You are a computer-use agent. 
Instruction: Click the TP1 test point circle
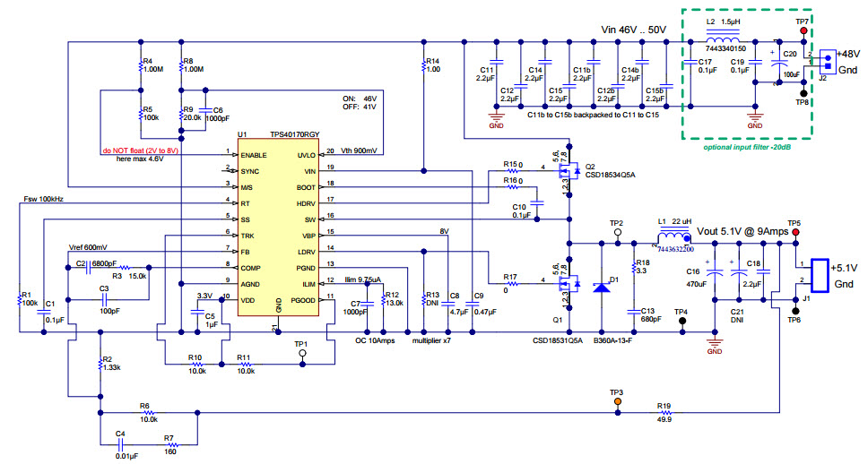pos(301,354)
